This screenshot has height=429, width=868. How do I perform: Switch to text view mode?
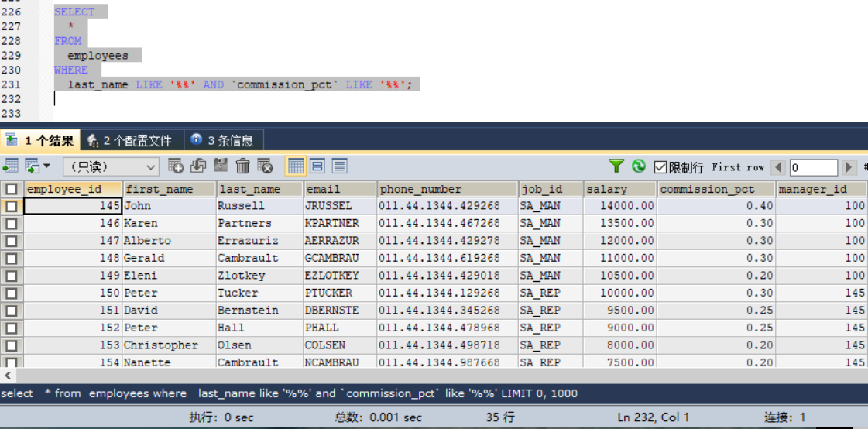[x=339, y=166]
